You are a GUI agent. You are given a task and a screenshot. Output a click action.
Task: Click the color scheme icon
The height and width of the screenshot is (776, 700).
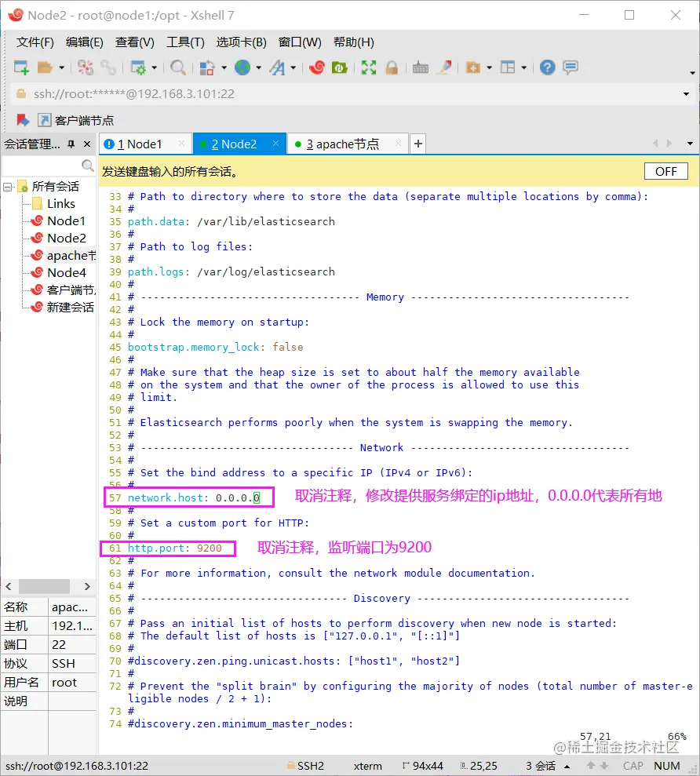click(207, 67)
